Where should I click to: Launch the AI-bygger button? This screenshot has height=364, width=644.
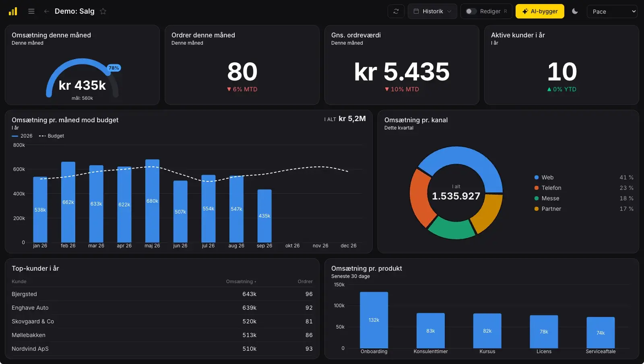(x=540, y=11)
